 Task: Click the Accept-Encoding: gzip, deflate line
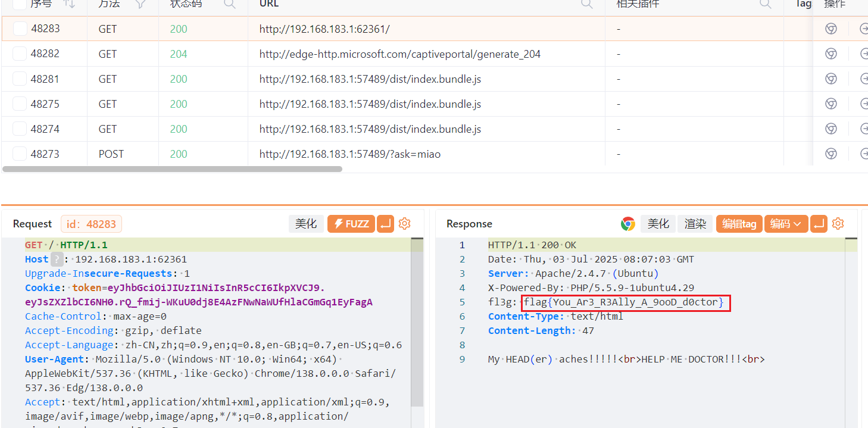click(x=113, y=330)
